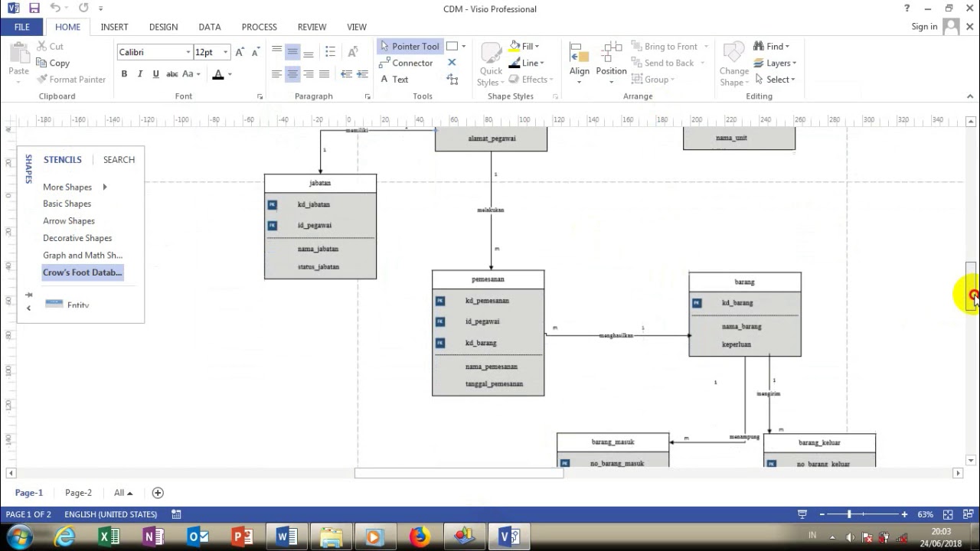Toggle align text left
Screen dimensions: 980x551
tap(276, 74)
